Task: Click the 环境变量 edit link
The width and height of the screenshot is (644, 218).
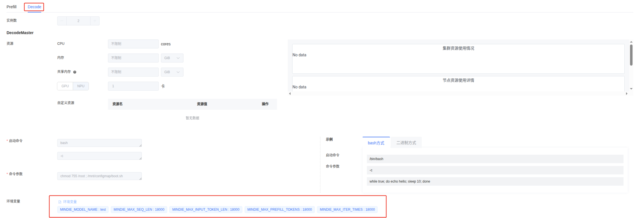Action: point(70,202)
